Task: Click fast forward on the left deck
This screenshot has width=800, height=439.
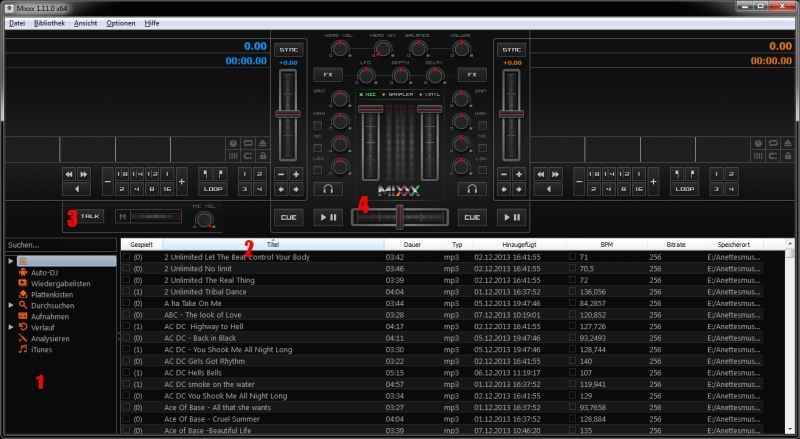Action: [x=84, y=174]
